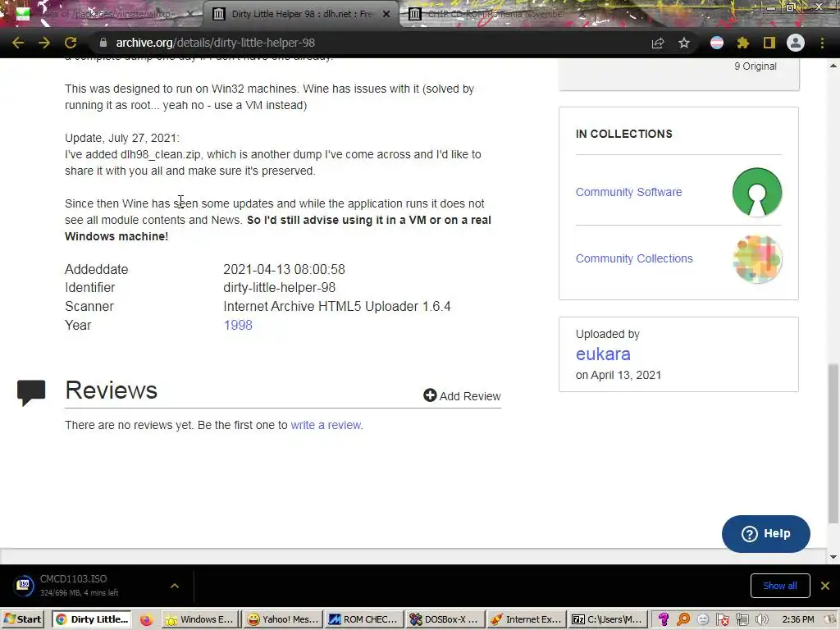Viewport: 840px width, 630px height.
Task: Bookmark this page with the star icon
Action: [x=684, y=43]
